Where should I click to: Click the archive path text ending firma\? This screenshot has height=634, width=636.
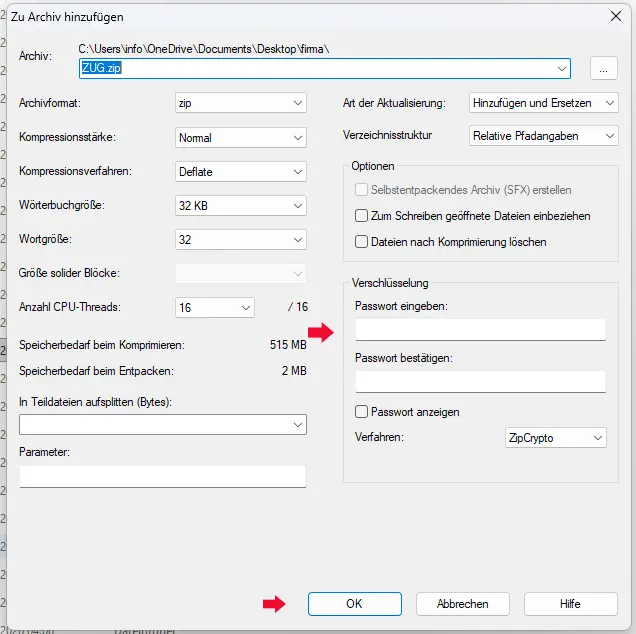click(204, 49)
